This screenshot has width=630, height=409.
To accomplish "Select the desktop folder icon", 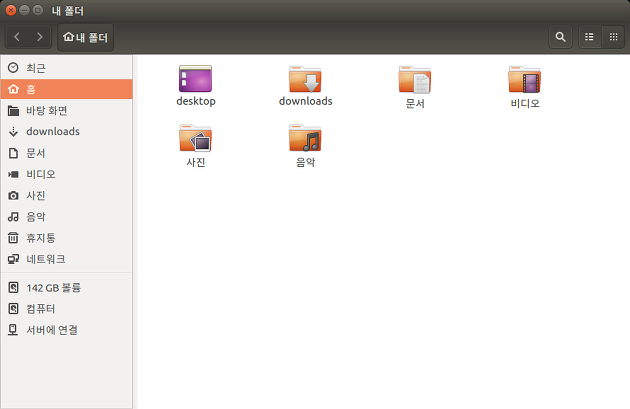I will coord(196,79).
